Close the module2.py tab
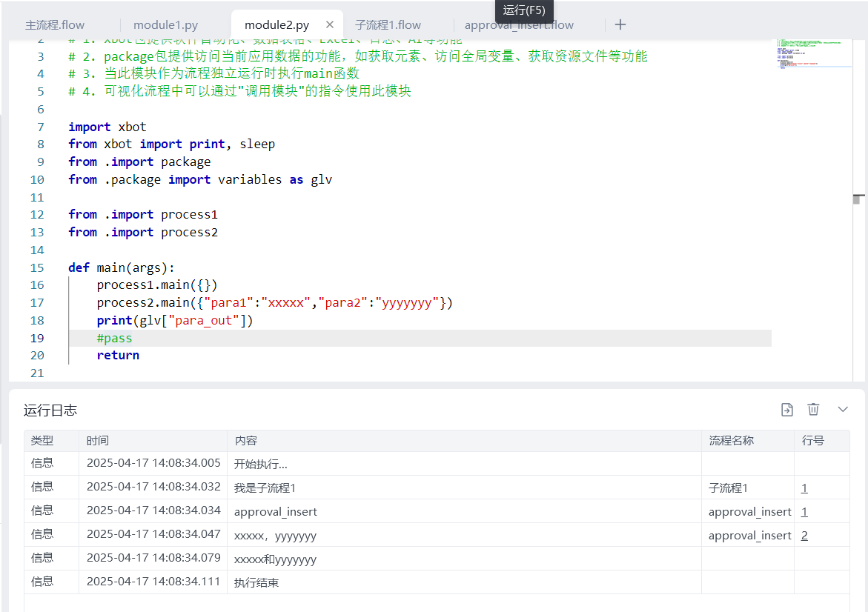Image resolution: width=868 pixels, height=612 pixels. 330,25
